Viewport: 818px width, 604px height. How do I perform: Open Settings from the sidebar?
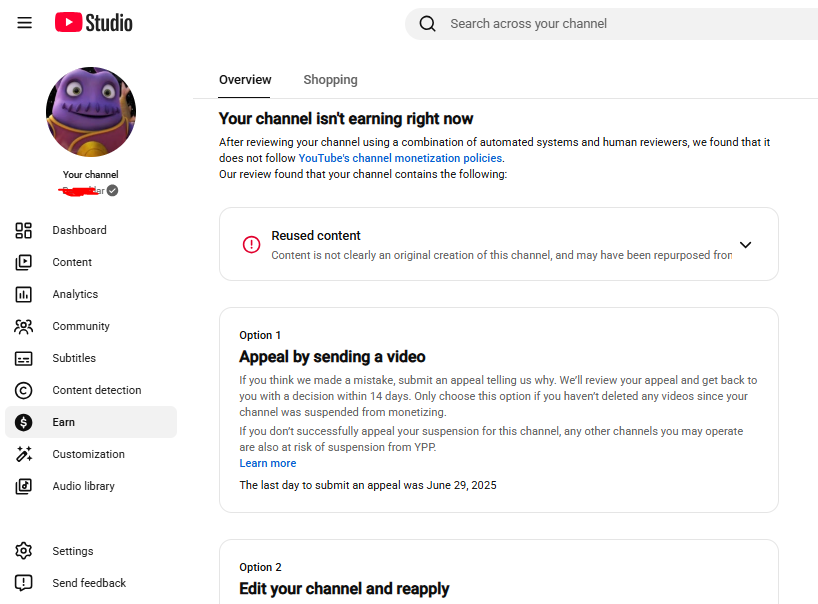(x=91, y=551)
